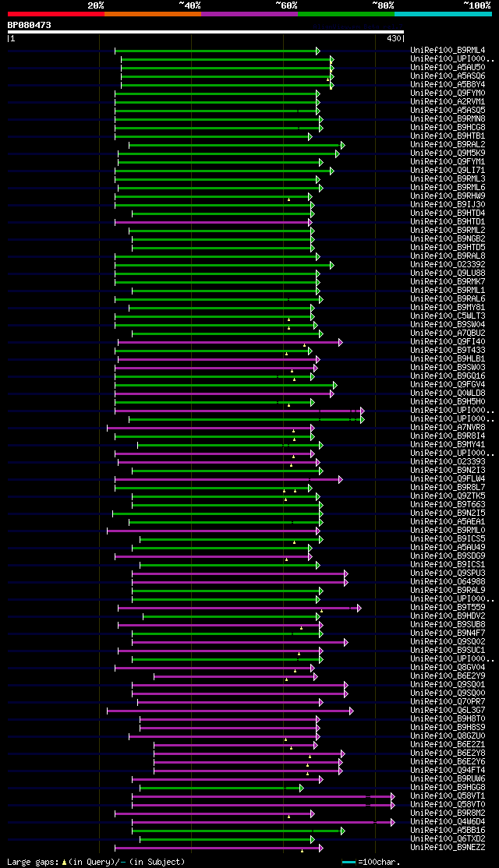The height and width of the screenshot is (868, 499).
Task: Open UniRef100_Q9LU88 entry
Action: 448,273
